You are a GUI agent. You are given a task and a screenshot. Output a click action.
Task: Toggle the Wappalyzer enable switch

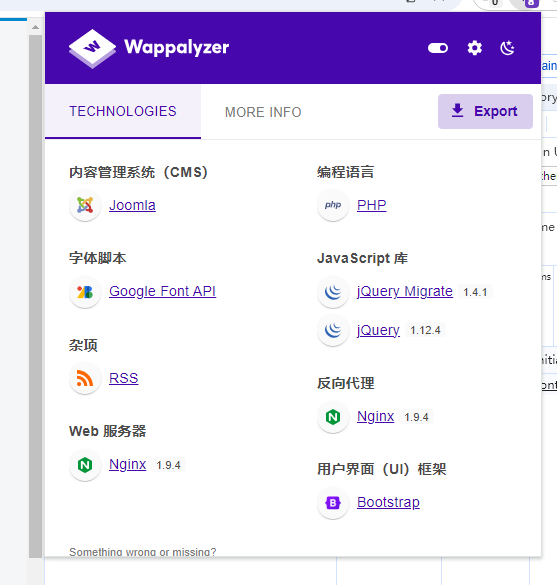click(x=438, y=48)
